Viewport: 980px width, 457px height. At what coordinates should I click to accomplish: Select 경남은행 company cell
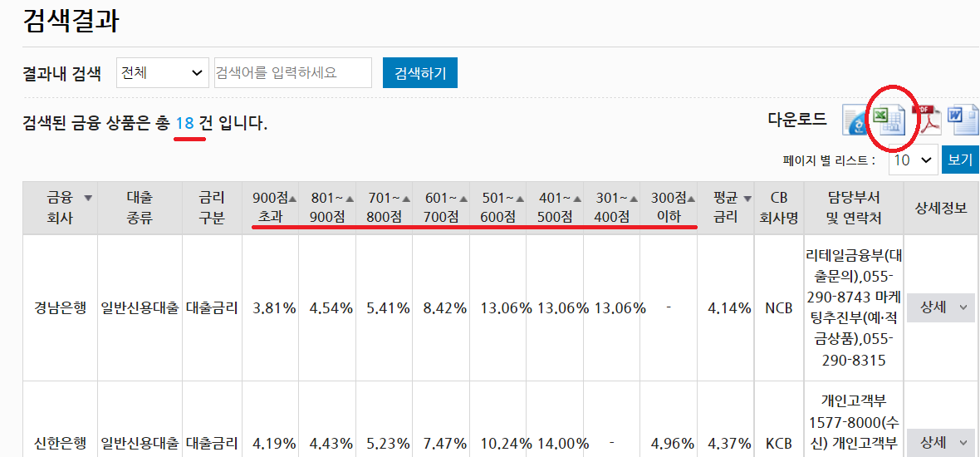tap(60, 307)
